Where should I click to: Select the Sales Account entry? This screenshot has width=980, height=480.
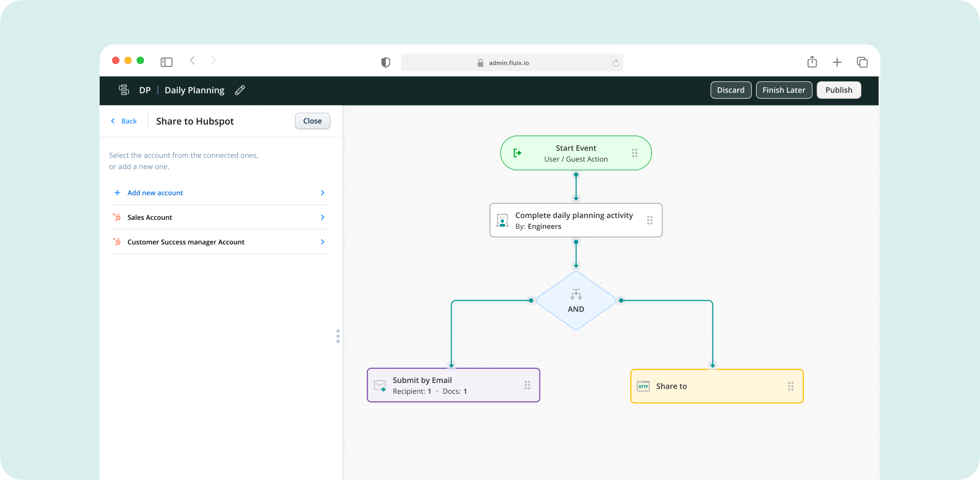coord(150,217)
